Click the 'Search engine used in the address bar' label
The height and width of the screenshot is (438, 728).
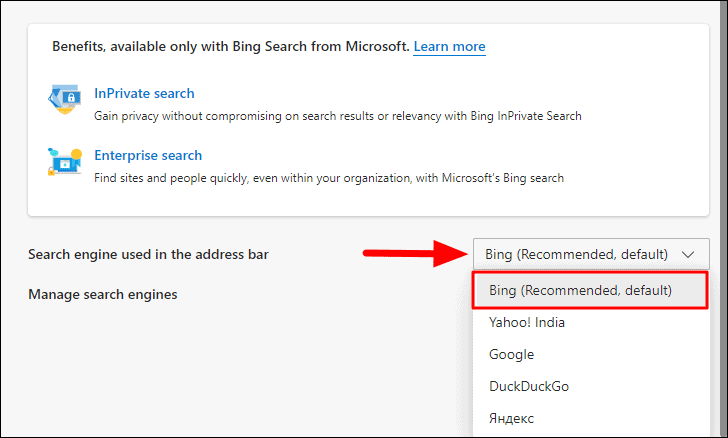coord(148,254)
